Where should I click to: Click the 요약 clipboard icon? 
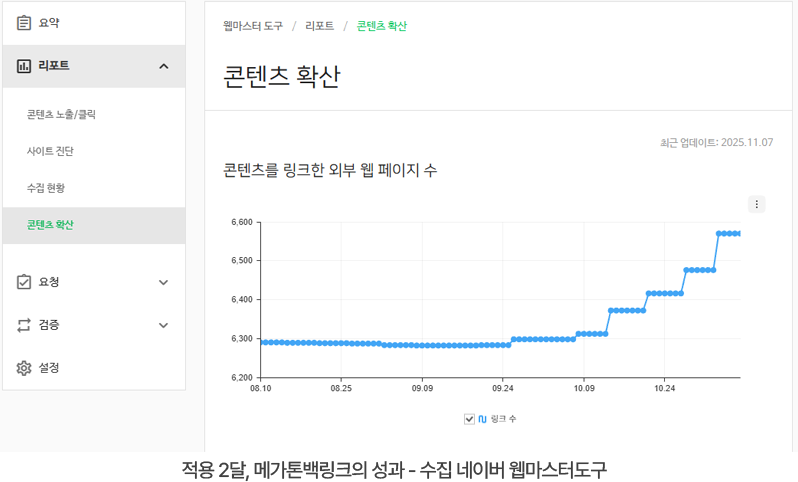pos(24,22)
